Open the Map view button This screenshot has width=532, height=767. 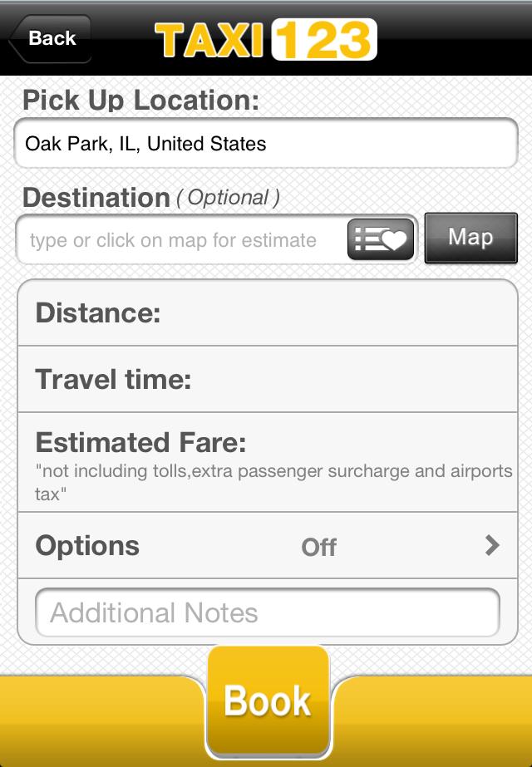coord(470,238)
